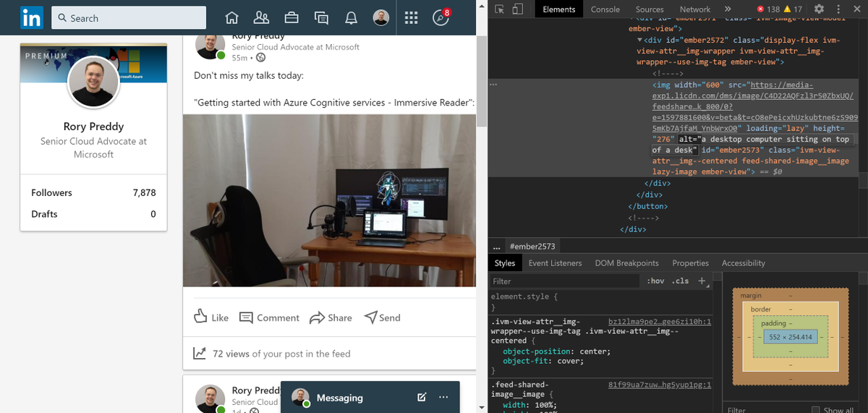Open the LinkedIn logo home link
The height and width of the screenshot is (413, 868).
[32, 18]
